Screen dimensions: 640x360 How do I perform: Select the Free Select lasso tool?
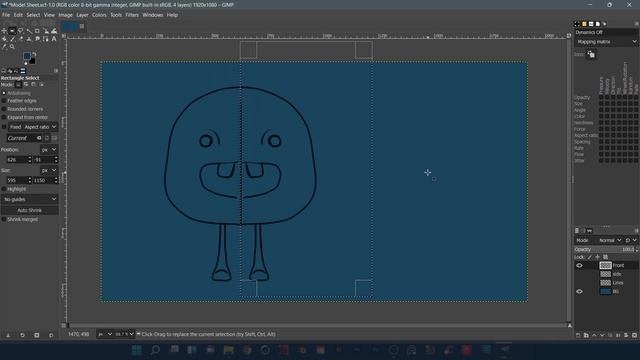[20, 31]
